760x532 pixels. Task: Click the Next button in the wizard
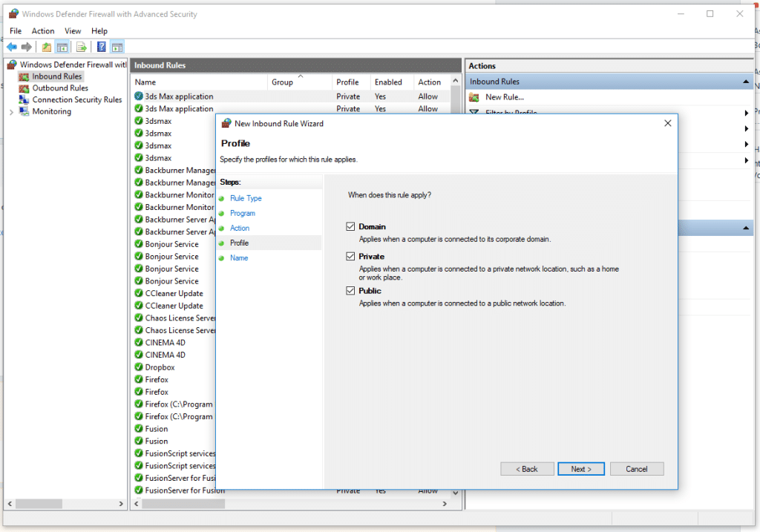580,468
